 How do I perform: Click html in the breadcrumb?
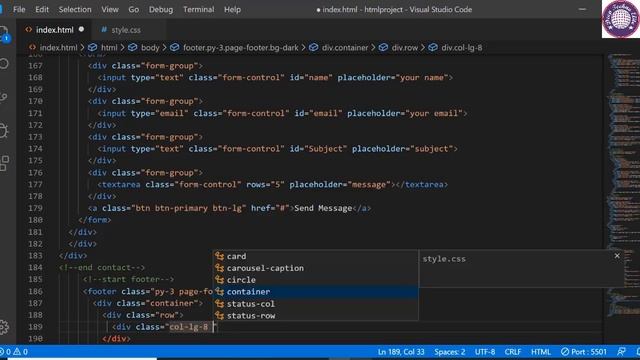tap(109, 48)
